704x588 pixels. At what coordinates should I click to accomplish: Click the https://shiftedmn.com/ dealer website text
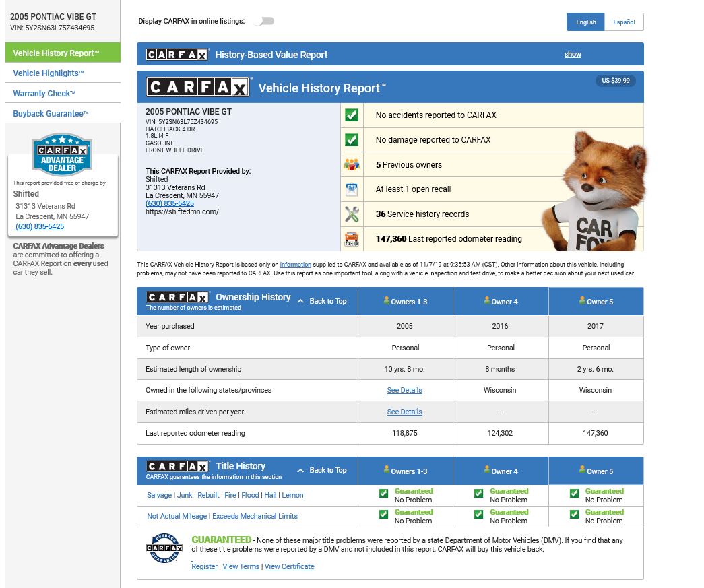pos(182,211)
